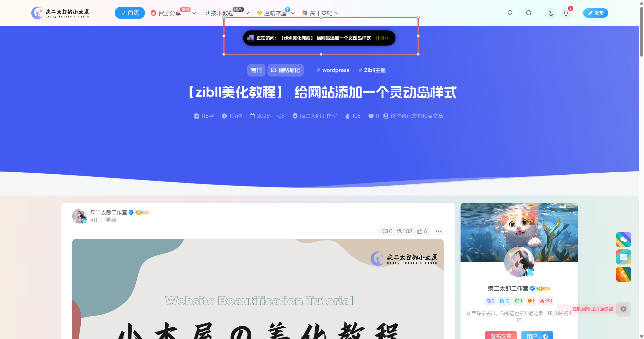The width and height of the screenshot is (644, 339).
Task: Open page settings via the gear icon
Action: 623,309
